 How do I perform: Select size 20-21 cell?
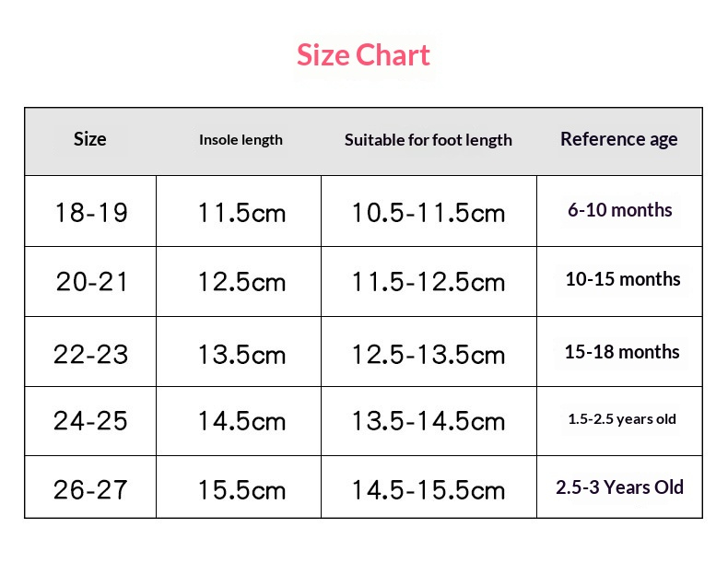click(x=91, y=282)
